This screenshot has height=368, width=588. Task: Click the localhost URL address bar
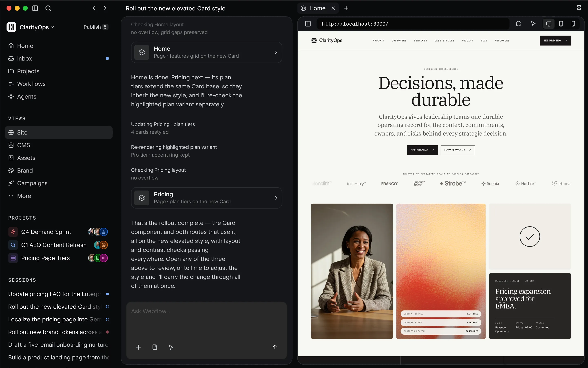tap(413, 24)
